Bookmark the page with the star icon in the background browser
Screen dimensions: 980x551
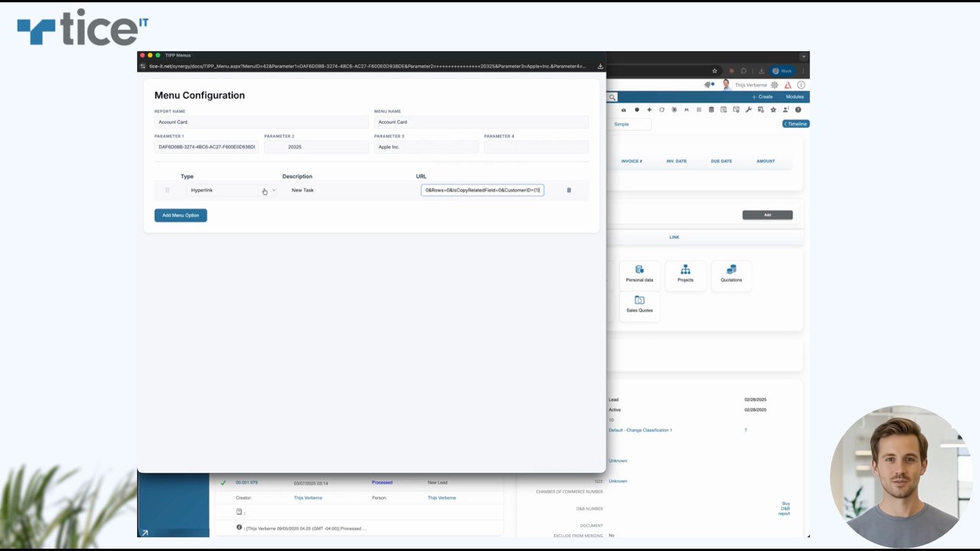point(714,70)
